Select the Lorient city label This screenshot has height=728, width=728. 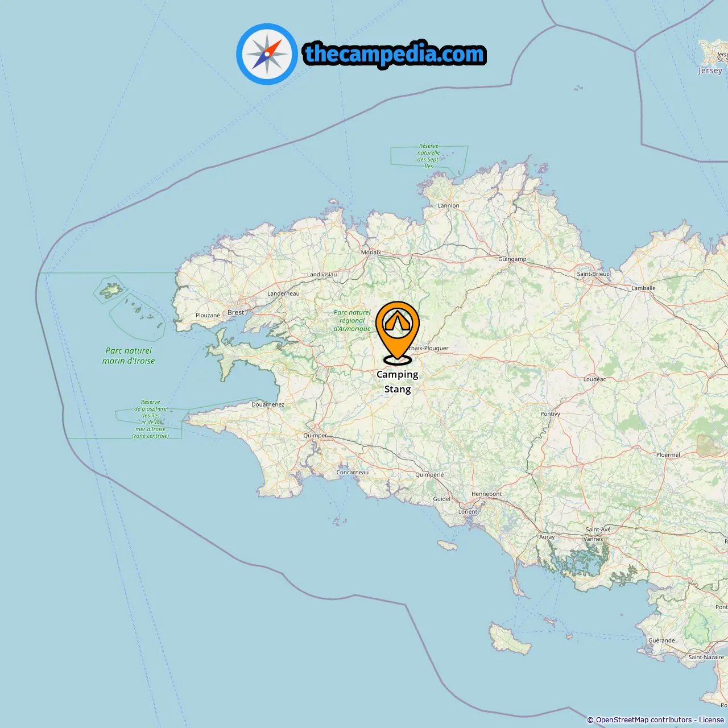click(x=468, y=511)
